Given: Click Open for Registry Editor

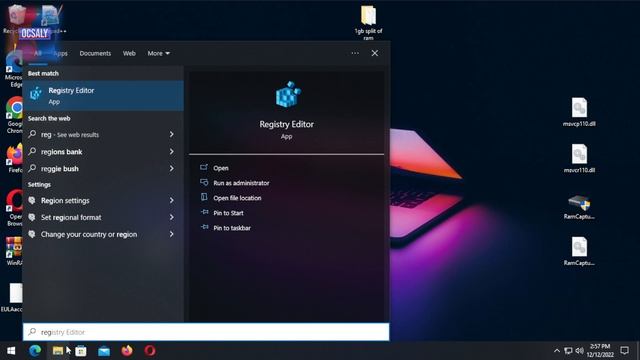Looking at the screenshot, I should click(x=220, y=168).
